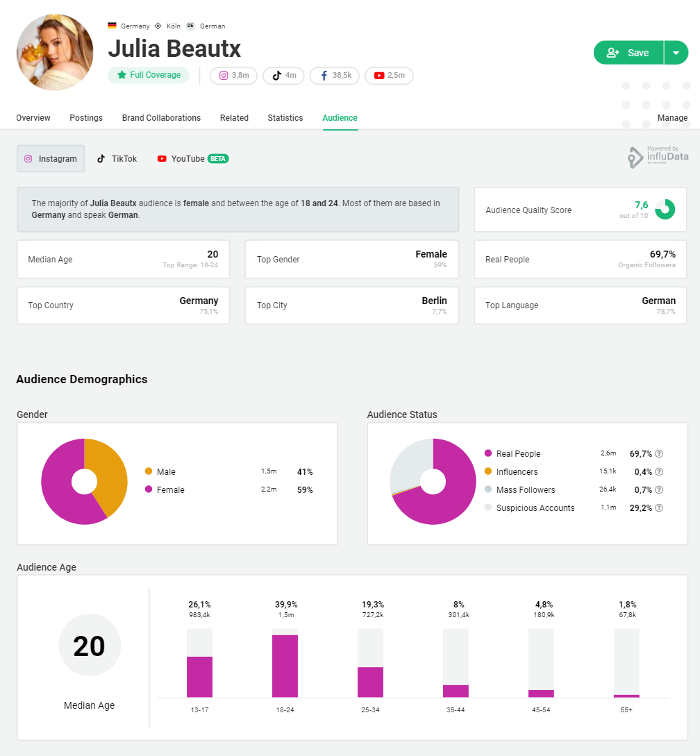Viewport: 700px width, 756px height.
Task: Save the Julia Beautx profile
Action: pyautogui.click(x=628, y=53)
